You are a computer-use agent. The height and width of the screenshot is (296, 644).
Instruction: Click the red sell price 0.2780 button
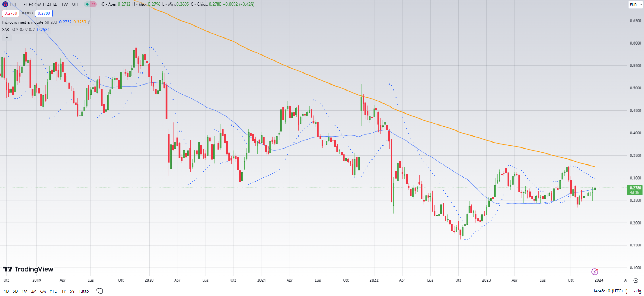pyautogui.click(x=11, y=13)
